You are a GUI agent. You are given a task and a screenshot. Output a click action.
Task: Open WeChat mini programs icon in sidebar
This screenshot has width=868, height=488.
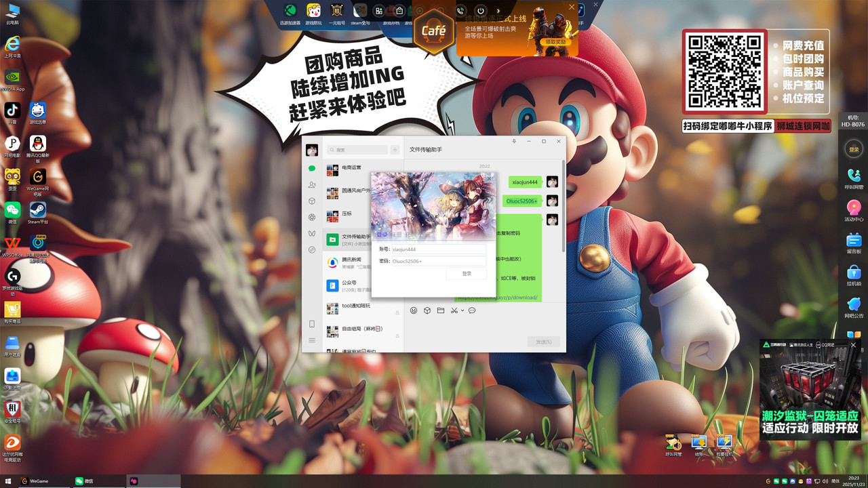click(312, 249)
